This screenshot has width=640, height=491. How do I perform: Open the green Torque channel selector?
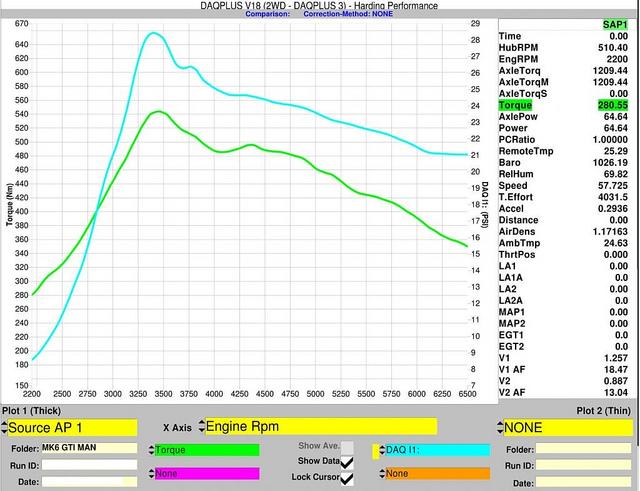pos(205,450)
